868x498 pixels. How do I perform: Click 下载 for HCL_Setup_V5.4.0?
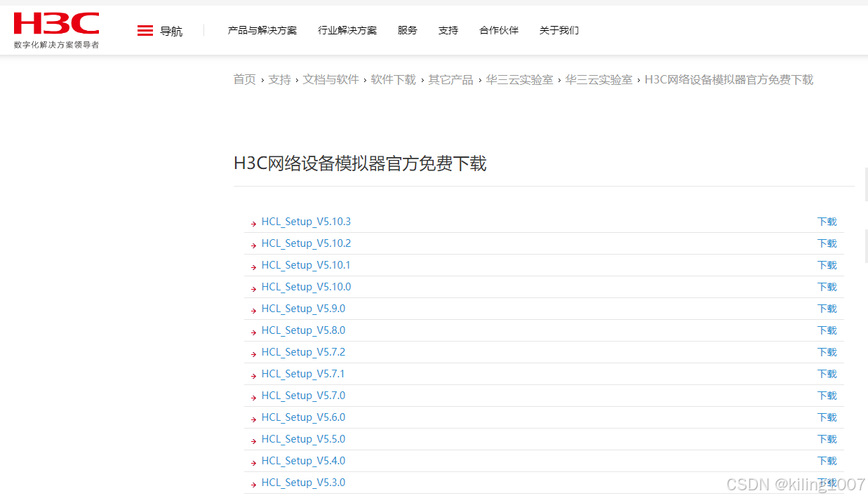827,461
